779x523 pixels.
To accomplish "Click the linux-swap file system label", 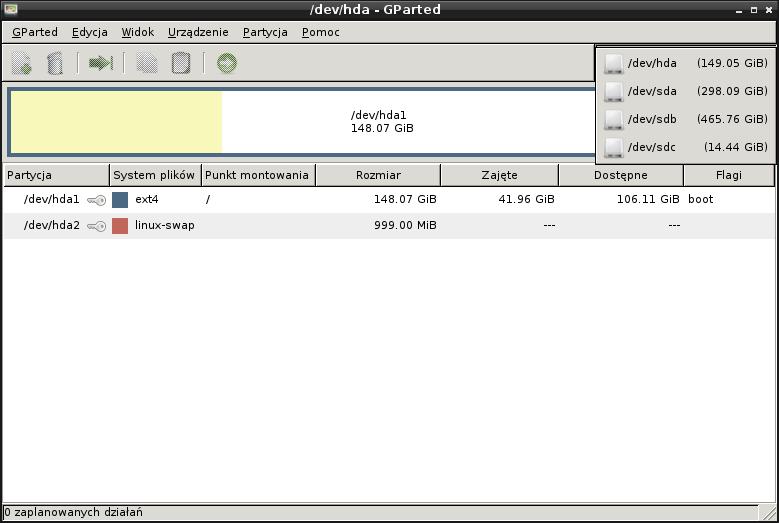I will click(x=164, y=225).
